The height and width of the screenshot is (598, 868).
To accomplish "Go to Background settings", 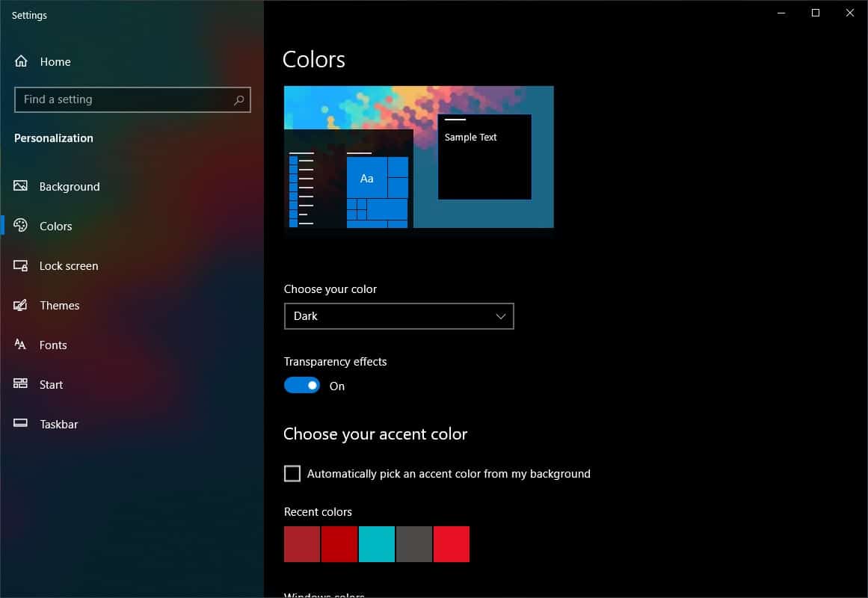I will tap(70, 187).
